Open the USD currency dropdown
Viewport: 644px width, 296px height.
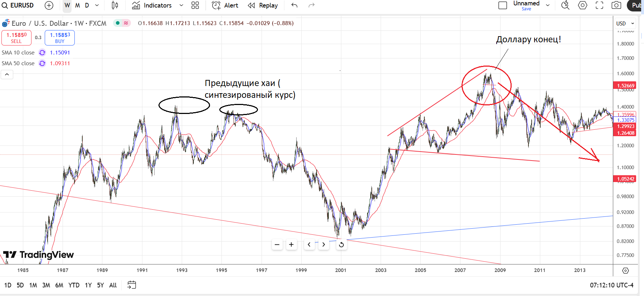pyautogui.click(x=625, y=24)
